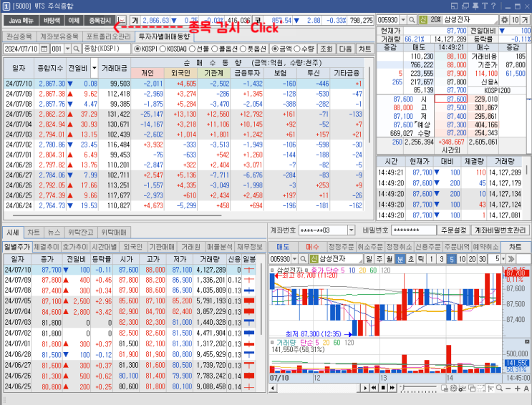Expand the chart's 005930 code dropdown
Screen dimensions: 532x405
click(294, 259)
